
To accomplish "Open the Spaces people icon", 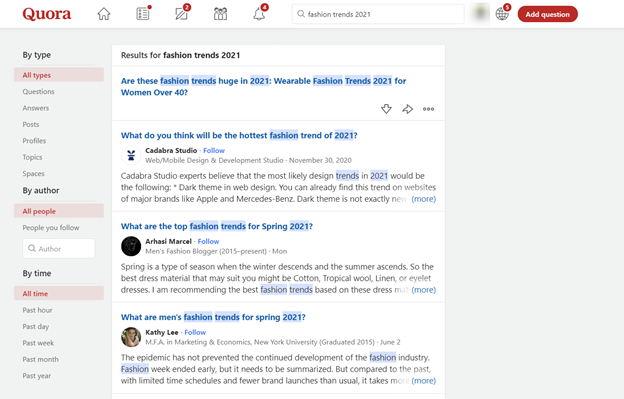I will pyautogui.click(x=220, y=14).
